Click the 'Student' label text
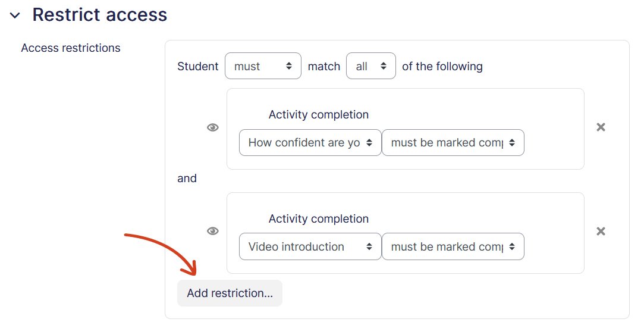The width and height of the screenshot is (644, 328). click(x=198, y=66)
